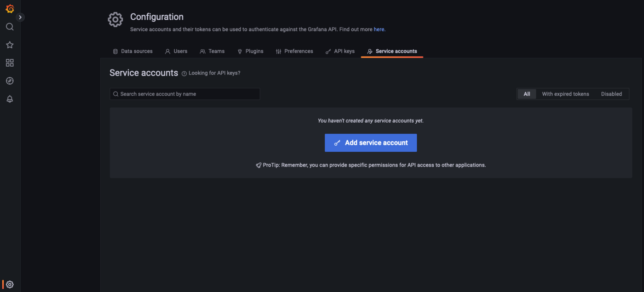644x292 pixels.
Task: Click the Configuration gear at sidebar bottom
Action: 10,284
